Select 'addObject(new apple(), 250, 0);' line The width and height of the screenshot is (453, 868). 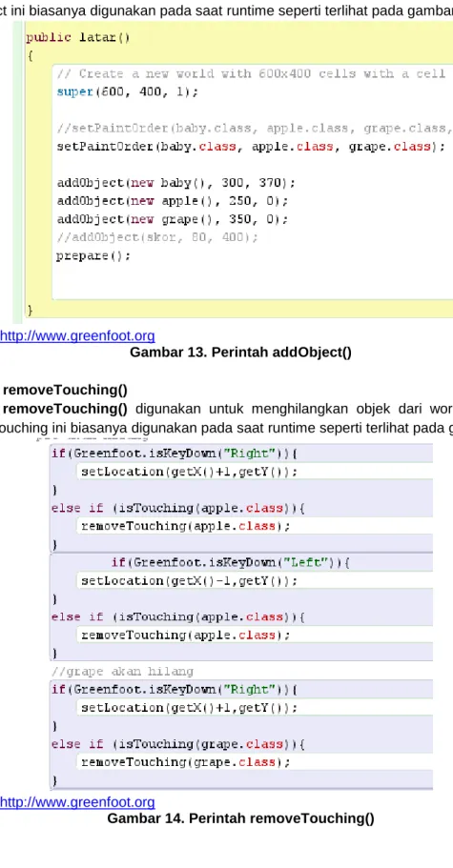coord(173,201)
